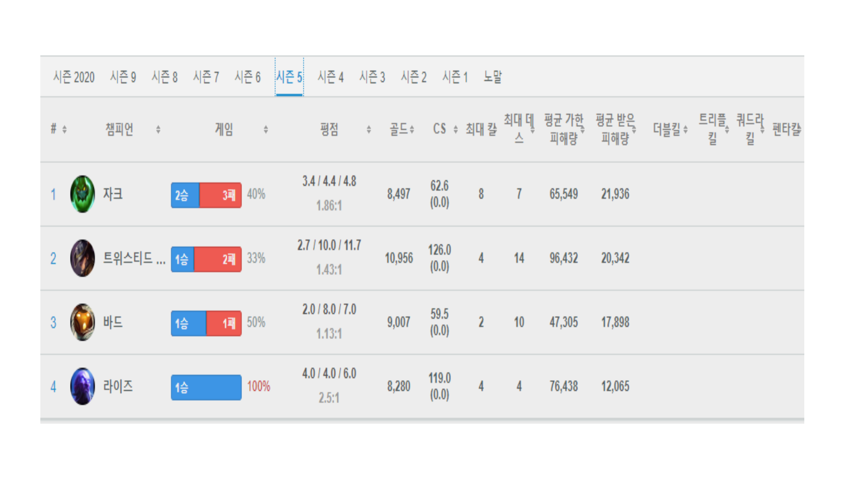The height and width of the screenshot is (491, 868).
Task: Sort the 평균 받은 피해량 column arrows
Action: [634, 130]
